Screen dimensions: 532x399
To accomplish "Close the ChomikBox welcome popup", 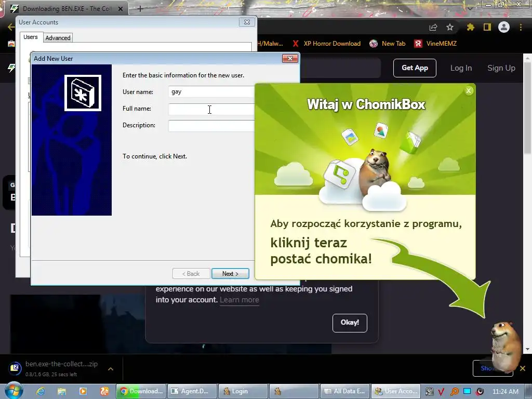I will pos(469,90).
